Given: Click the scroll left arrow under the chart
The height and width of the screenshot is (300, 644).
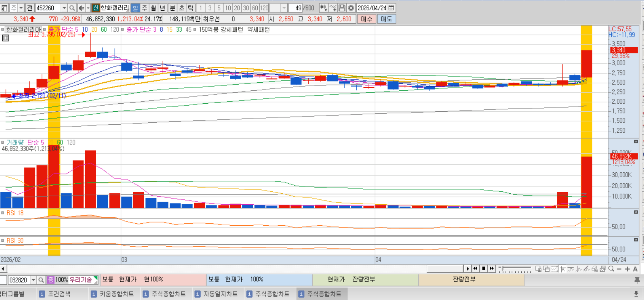Looking at the screenshot, I should coord(3,269).
